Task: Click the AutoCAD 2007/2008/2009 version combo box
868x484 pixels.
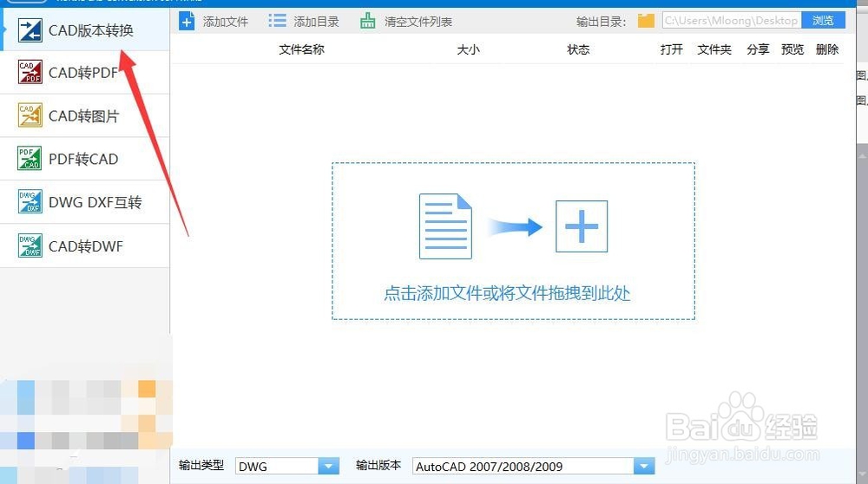Action: (x=534, y=467)
